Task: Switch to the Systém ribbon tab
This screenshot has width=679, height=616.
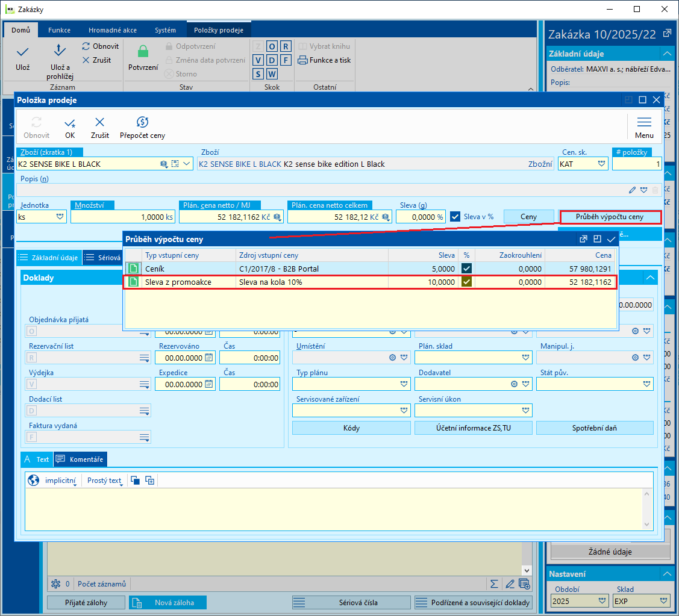Action: point(165,30)
